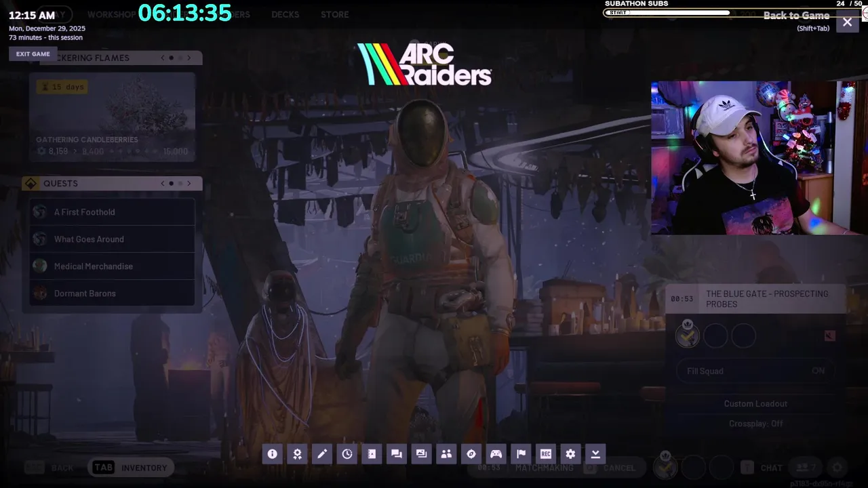Viewport: 868px width, 488px height.
Task: Go to next event with Flickering Flames right arrow
Action: (189, 58)
